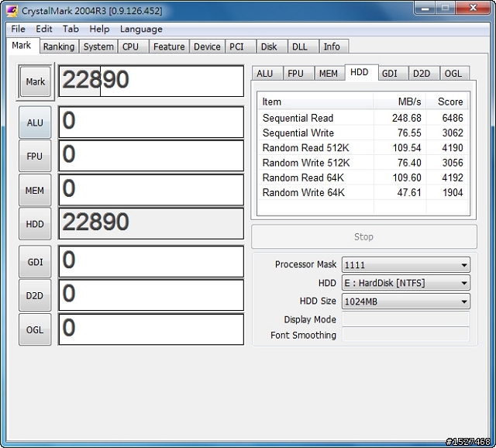The image size is (496, 448).
Task: Click the Score column header
Action: pyautogui.click(x=447, y=102)
